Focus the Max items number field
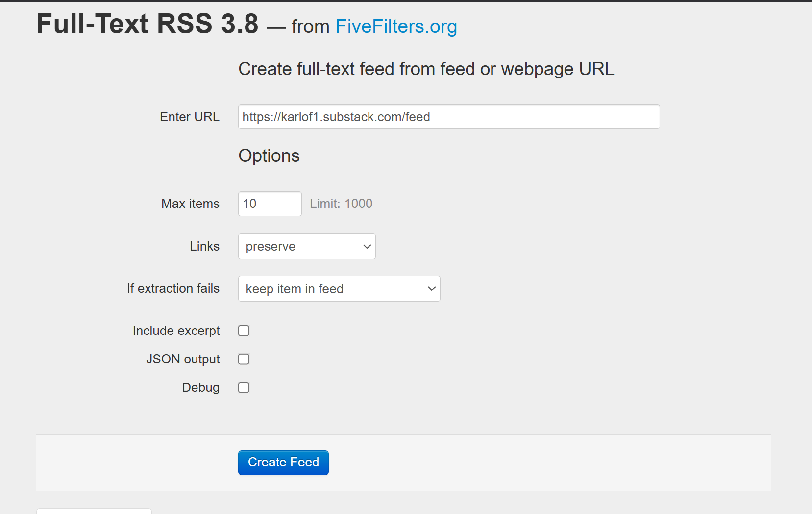This screenshot has height=514, width=812. (270, 204)
